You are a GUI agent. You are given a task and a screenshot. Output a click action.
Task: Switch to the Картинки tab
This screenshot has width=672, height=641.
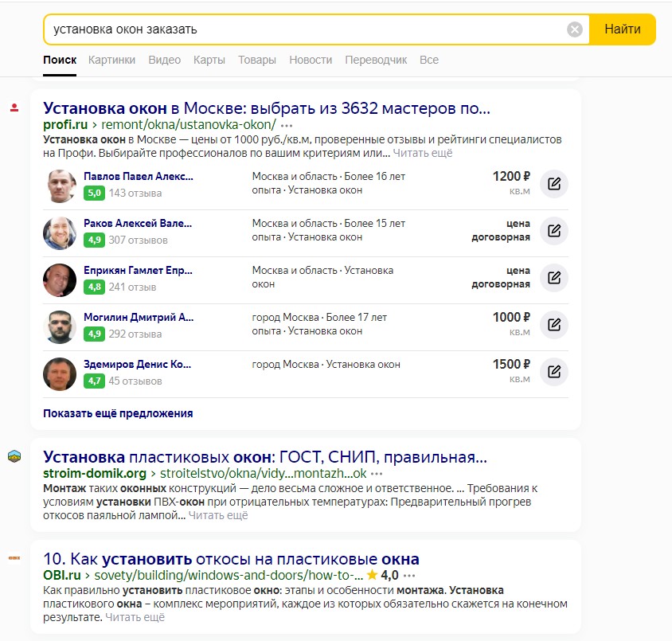tap(111, 60)
